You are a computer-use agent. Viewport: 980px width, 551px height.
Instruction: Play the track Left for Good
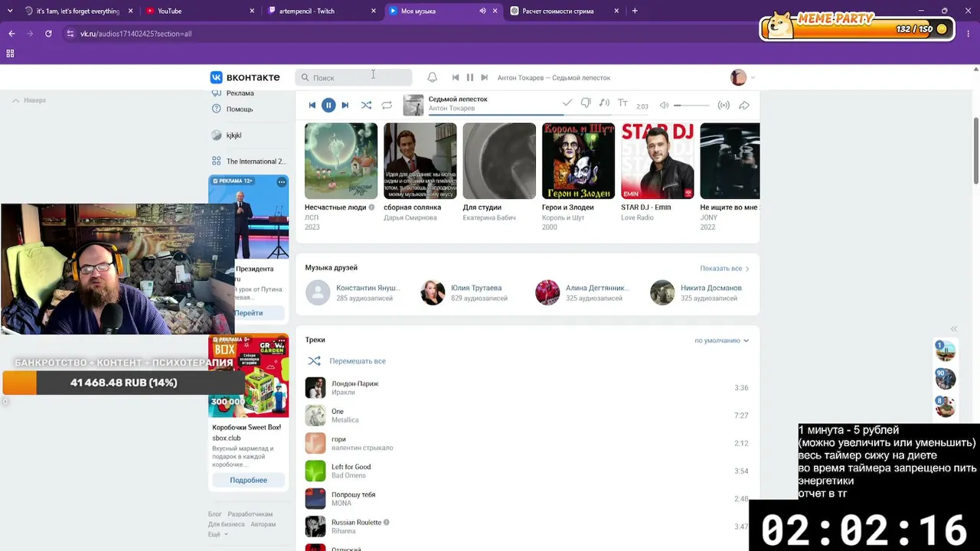[x=527, y=471]
